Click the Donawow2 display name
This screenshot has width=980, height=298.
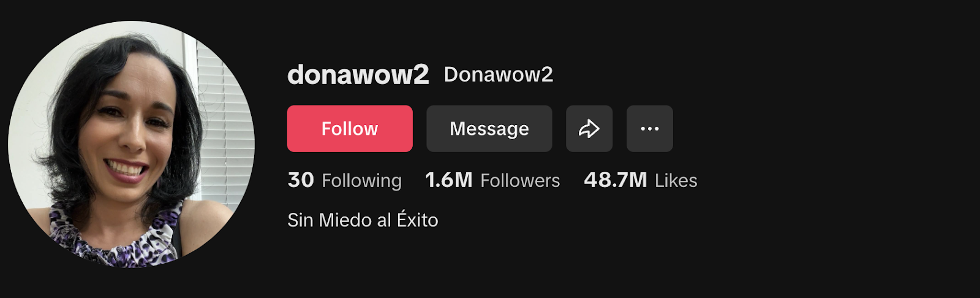click(x=499, y=75)
